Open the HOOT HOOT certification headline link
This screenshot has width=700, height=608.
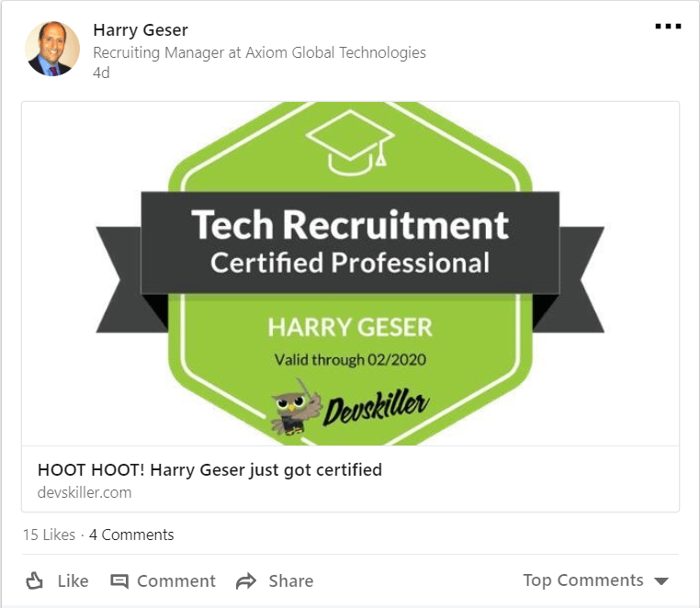tap(209, 470)
